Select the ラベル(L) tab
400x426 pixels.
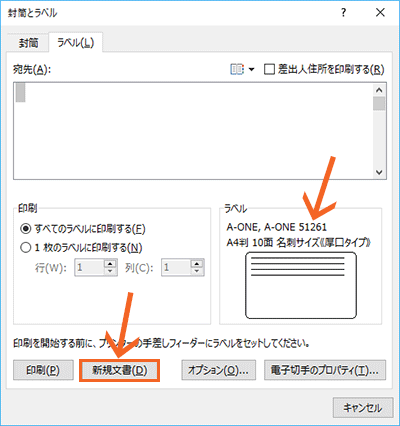tap(76, 42)
